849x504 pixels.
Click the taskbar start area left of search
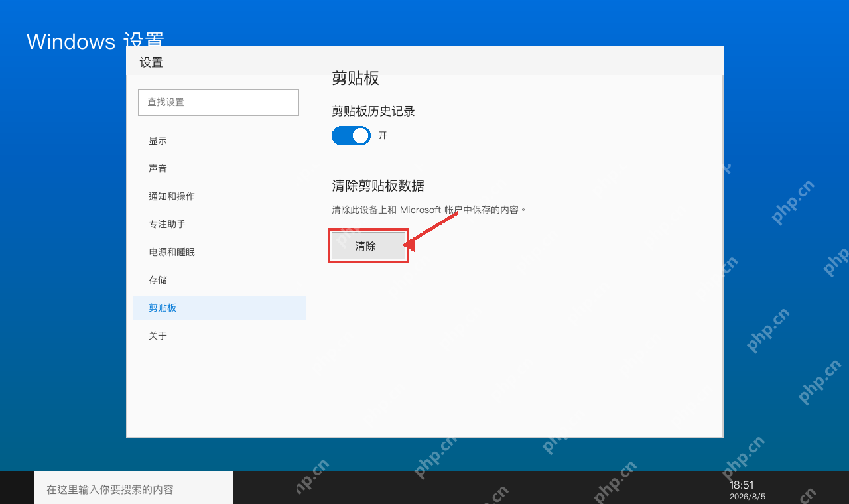(x=17, y=487)
